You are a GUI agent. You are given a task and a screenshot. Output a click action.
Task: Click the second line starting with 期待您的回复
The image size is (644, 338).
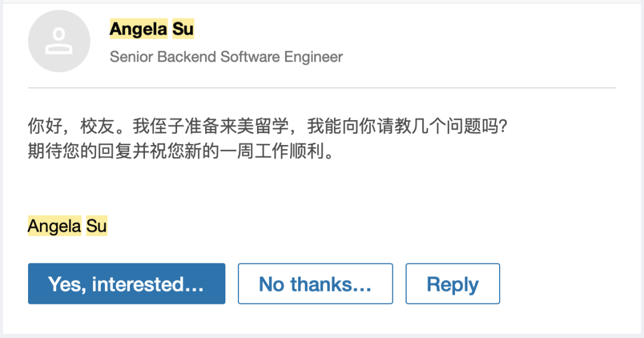click(181, 151)
